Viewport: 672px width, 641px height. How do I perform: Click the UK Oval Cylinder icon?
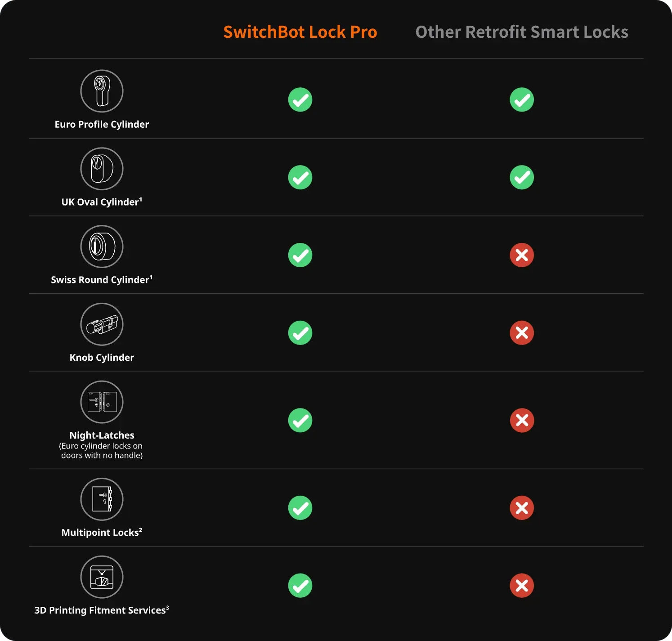[102, 169]
